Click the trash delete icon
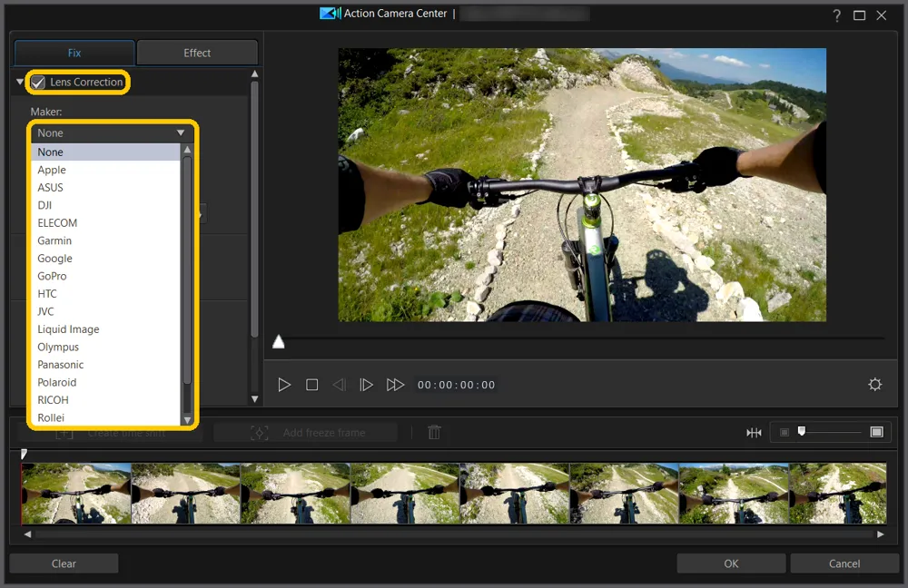This screenshot has height=588, width=908. [434, 432]
